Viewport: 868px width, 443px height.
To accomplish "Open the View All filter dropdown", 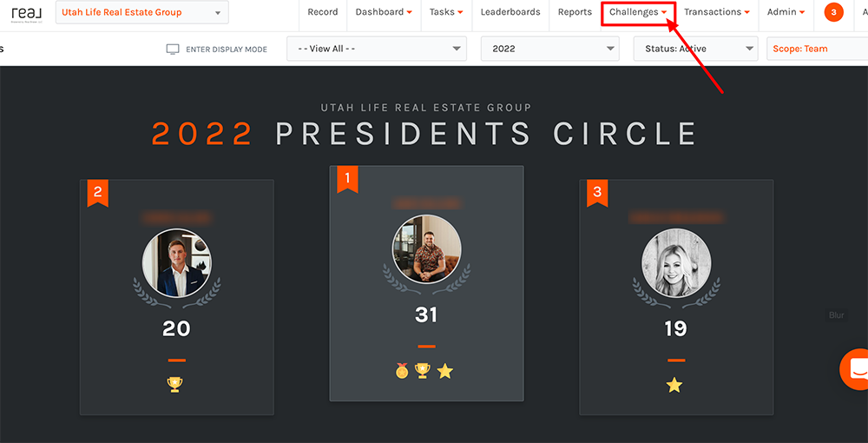I will (377, 49).
